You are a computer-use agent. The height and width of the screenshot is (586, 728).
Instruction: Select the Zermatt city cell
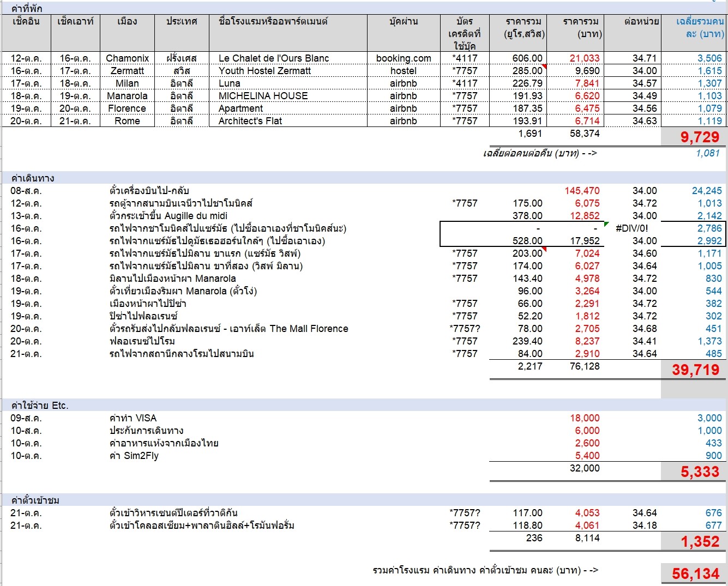[127, 71]
